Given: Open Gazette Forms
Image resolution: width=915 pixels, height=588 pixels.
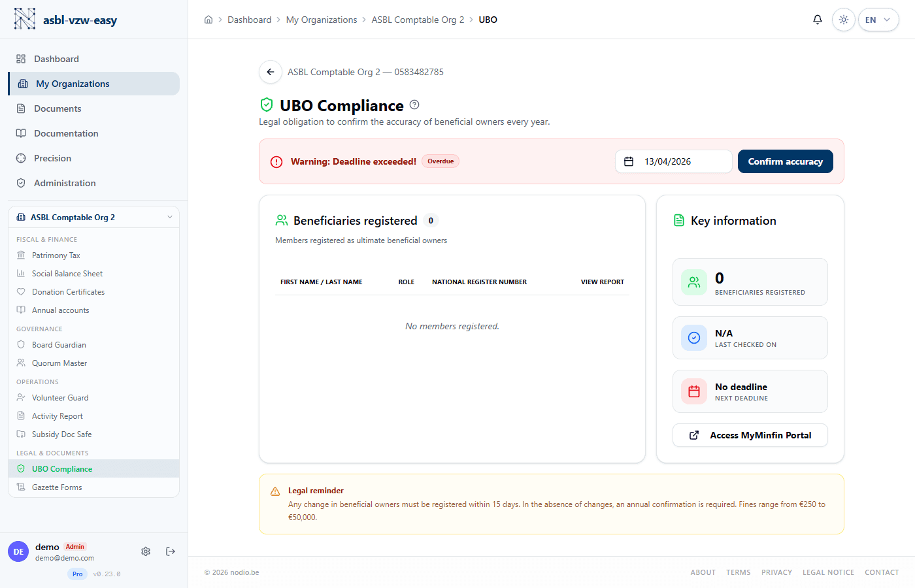Looking at the screenshot, I should click(x=93, y=487).
